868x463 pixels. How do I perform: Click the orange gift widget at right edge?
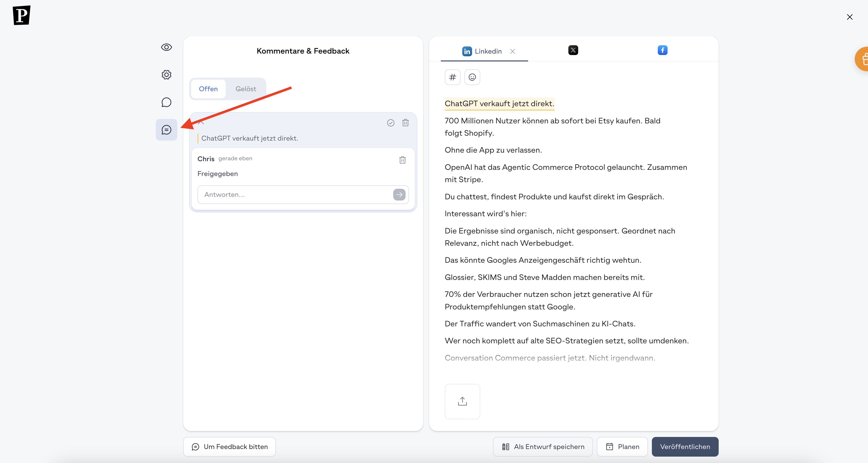tap(862, 59)
